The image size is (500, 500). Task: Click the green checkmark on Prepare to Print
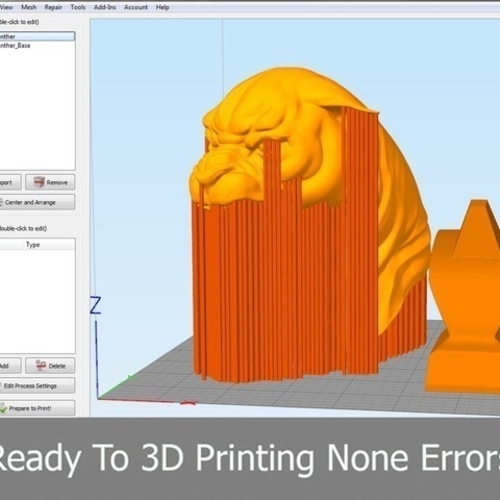click(3, 408)
